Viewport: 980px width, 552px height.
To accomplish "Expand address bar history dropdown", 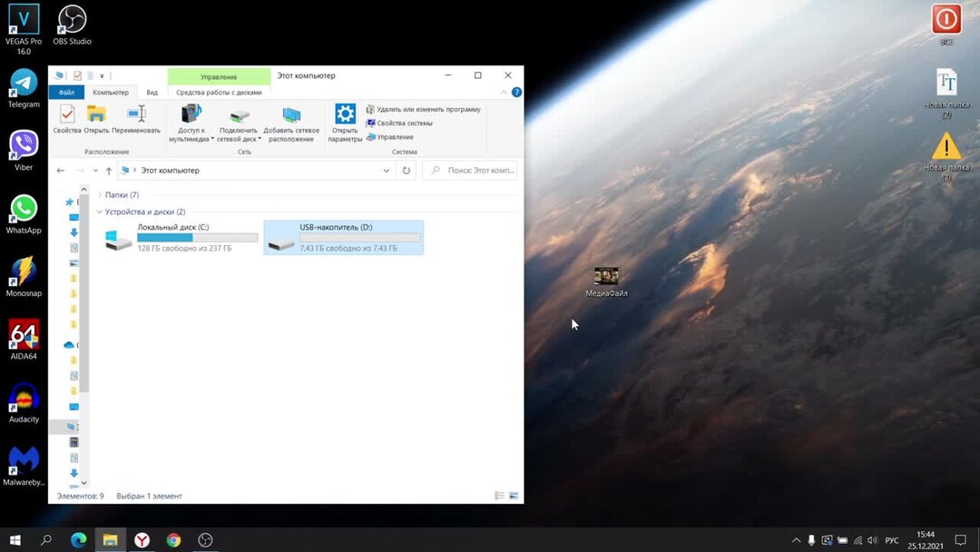I will (x=387, y=170).
